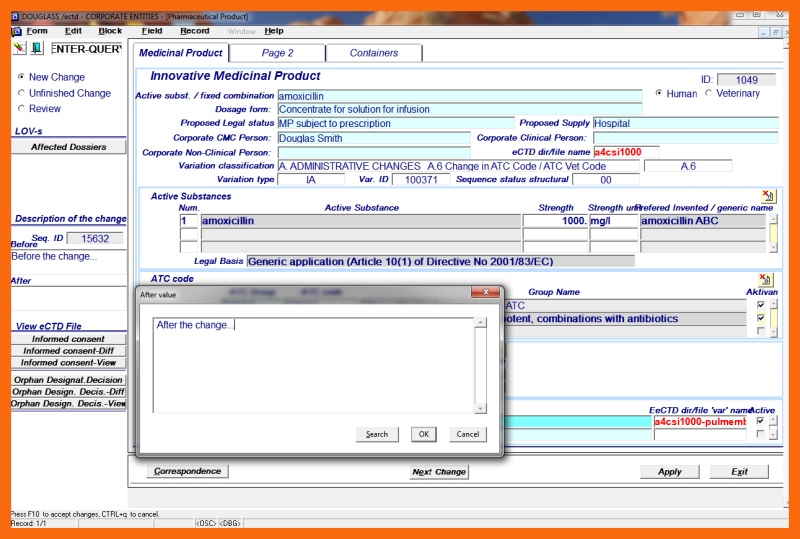The image size is (800, 539).
Task: Click scroll-up arrow of ATC code list
Action: click(774, 304)
